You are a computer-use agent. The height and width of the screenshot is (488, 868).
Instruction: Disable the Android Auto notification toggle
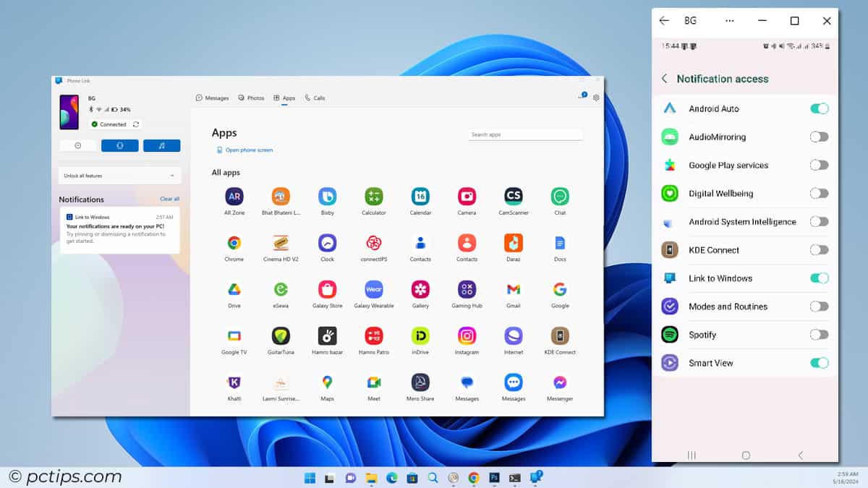[x=820, y=108]
